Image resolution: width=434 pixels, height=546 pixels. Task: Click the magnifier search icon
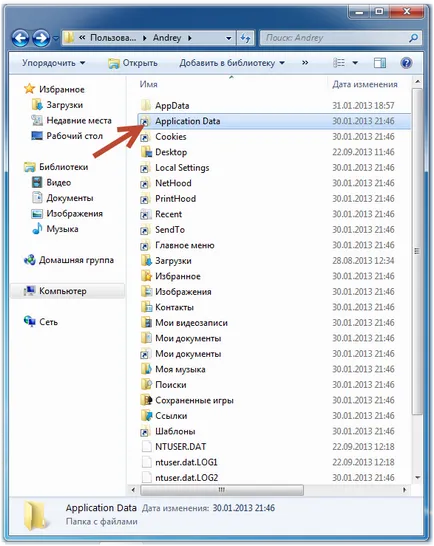click(413, 38)
